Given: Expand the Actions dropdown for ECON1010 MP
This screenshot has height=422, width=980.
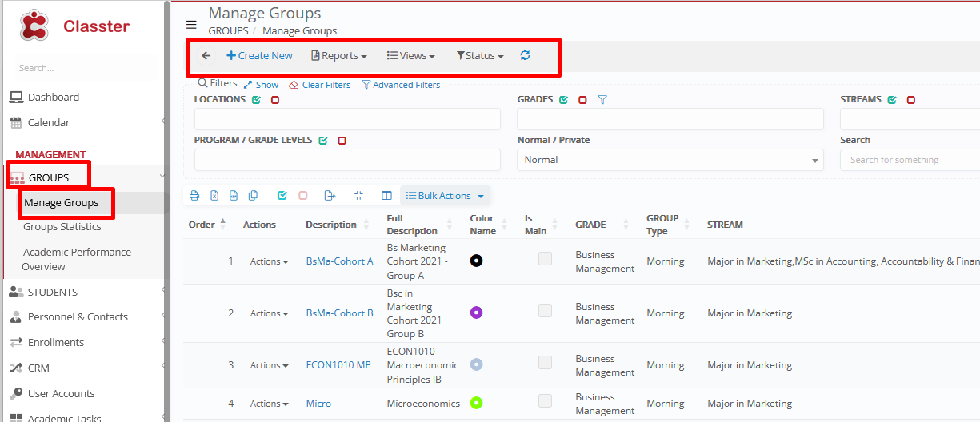Looking at the screenshot, I should [x=269, y=365].
